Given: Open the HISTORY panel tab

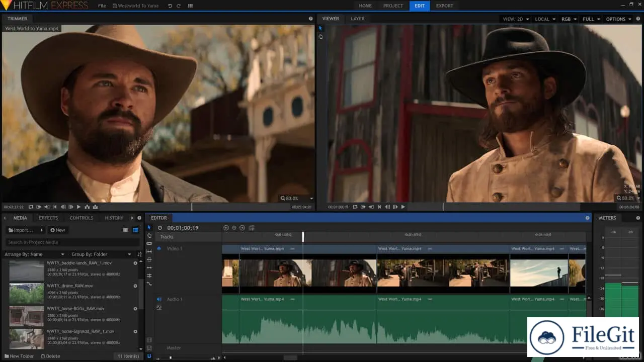Looking at the screenshot, I should (114, 218).
